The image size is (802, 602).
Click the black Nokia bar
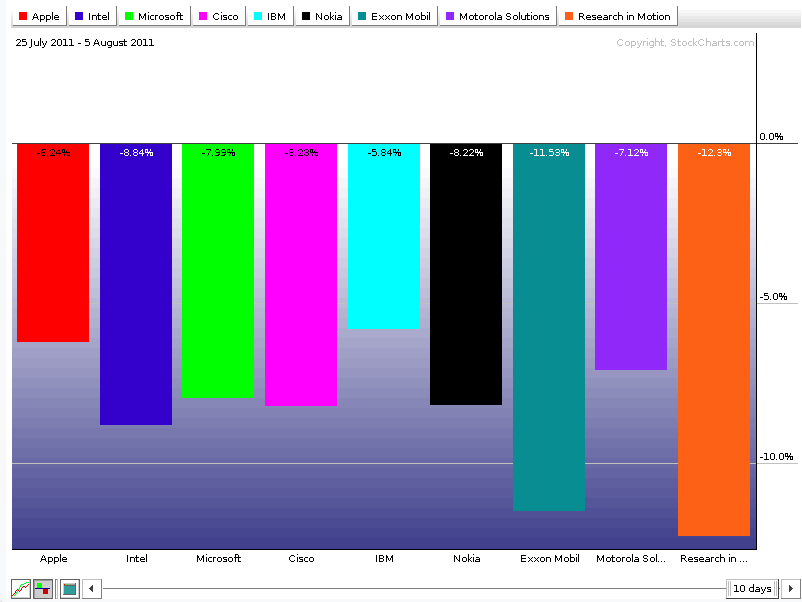tap(466, 275)
